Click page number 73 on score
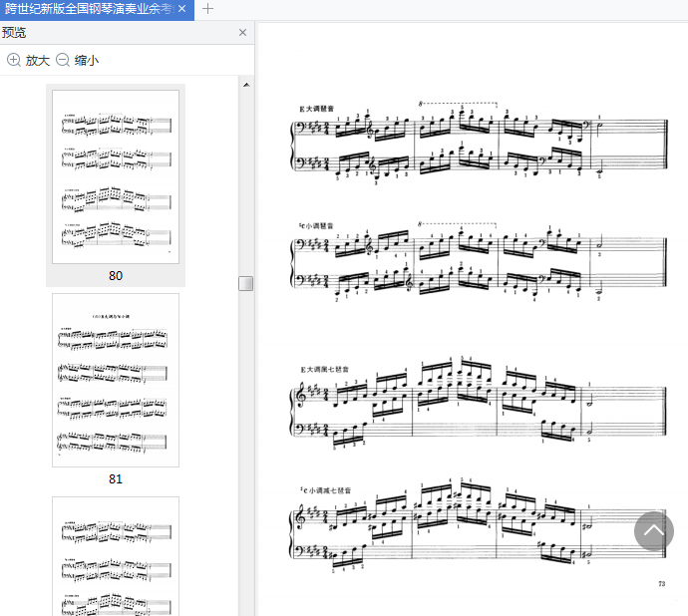This screenshot has height=616, width=688. click(x=662, y=584)
